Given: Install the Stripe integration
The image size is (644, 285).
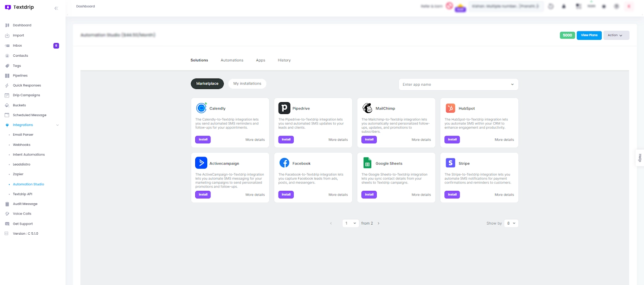Looking at the screenshot, I should (x=452, y=195).
